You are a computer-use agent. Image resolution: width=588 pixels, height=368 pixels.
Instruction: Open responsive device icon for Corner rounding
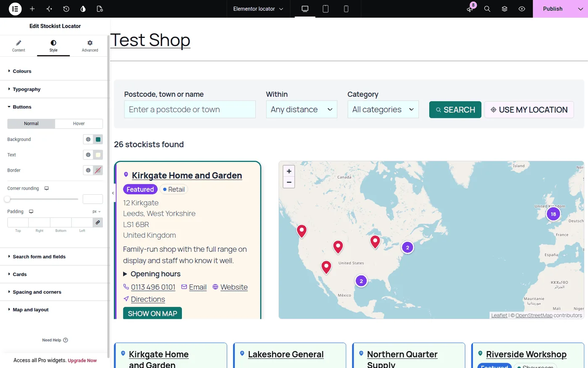click(x=47, y=188)
